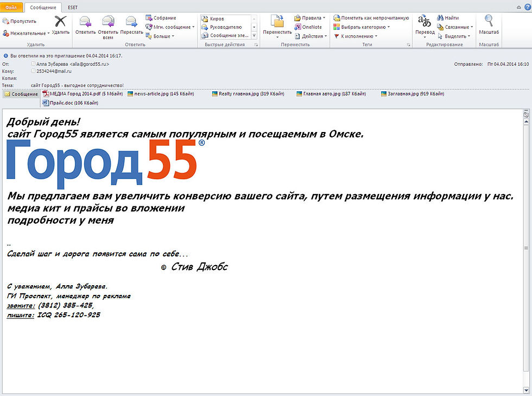Expand Quick Steps gallery more arrow
Viewport: 532px width, 396px height.
[x=254, y=35]
